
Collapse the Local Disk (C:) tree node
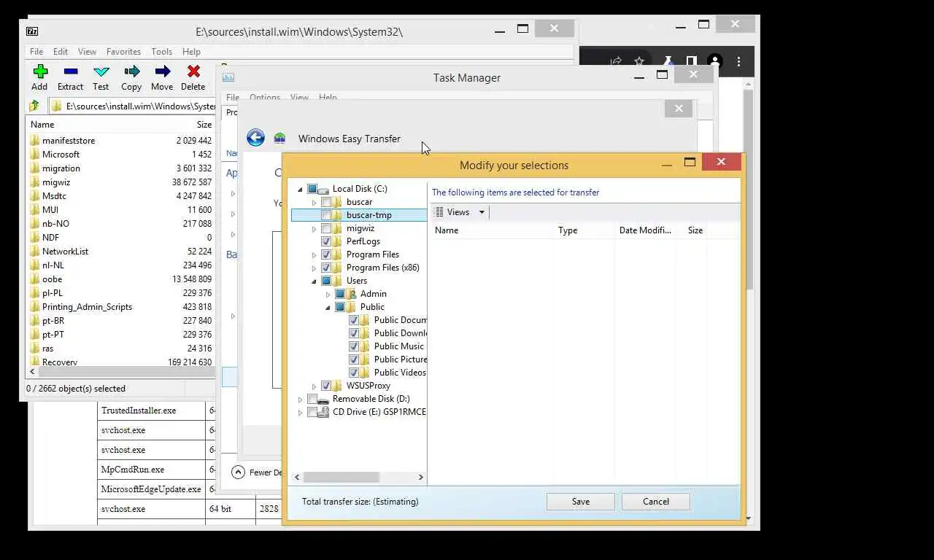(300, 190)
